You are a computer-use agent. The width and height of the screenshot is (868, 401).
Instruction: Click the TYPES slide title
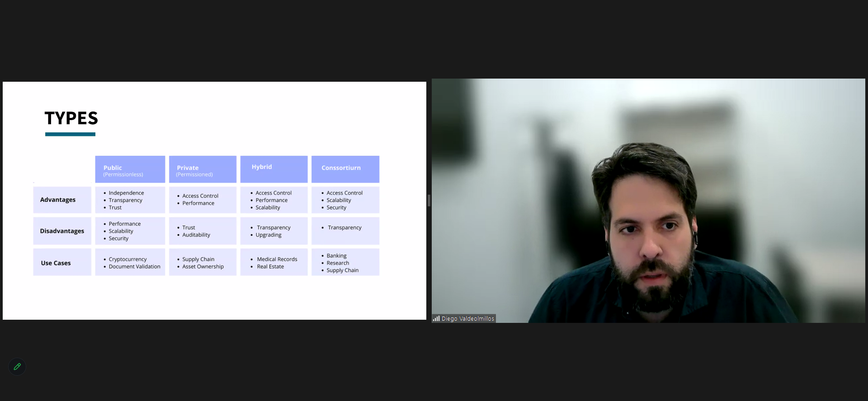71,118
